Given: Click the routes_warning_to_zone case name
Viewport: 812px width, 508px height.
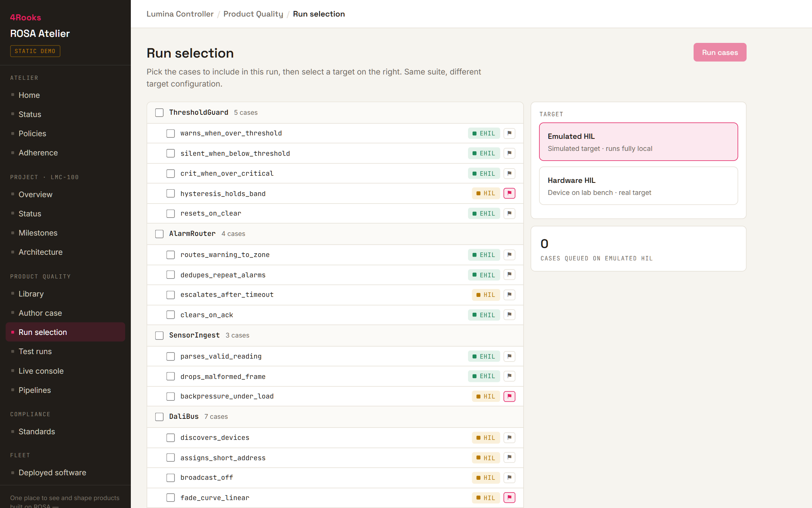Looking at the screenshot, I should point(225,255).
